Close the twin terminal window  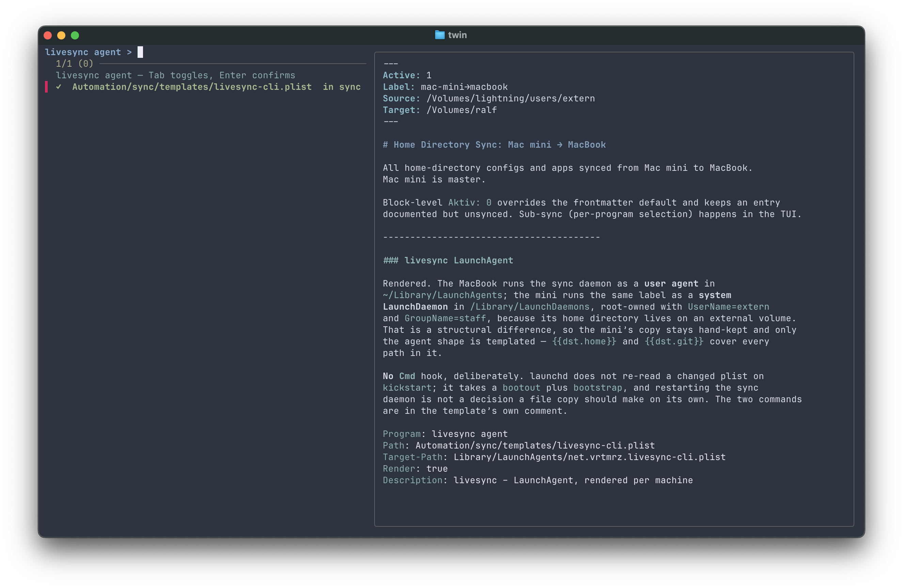(48, 35)
